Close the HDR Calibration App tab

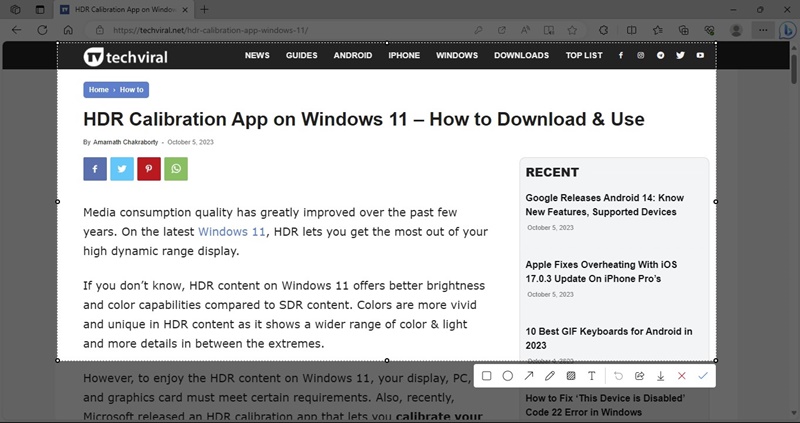(x=185, y=10)
